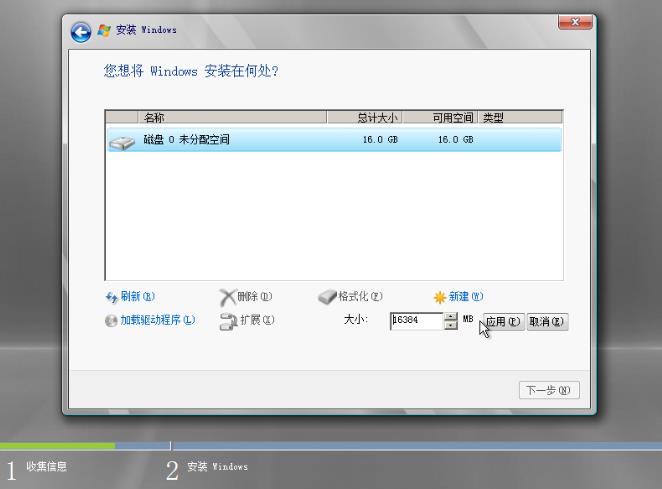662x489 pixels.
Task: Decrease the partition size with the down arrow
Action: point(450,326)
